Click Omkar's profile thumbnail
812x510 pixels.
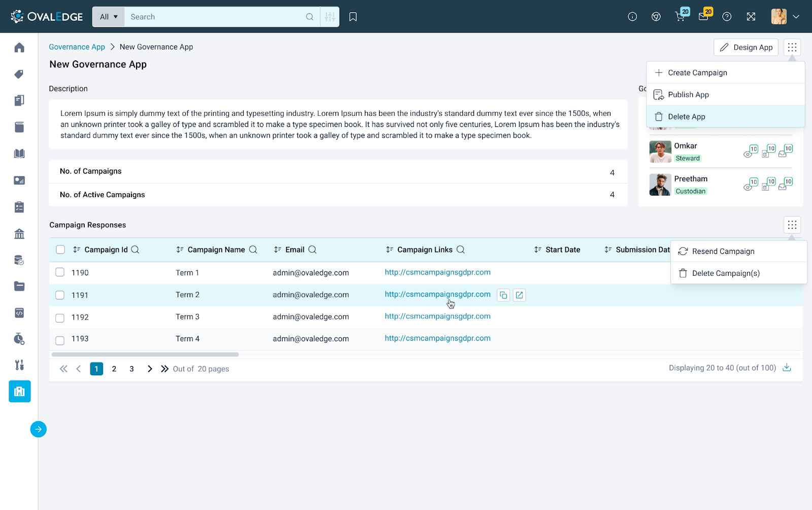[660, 152]
